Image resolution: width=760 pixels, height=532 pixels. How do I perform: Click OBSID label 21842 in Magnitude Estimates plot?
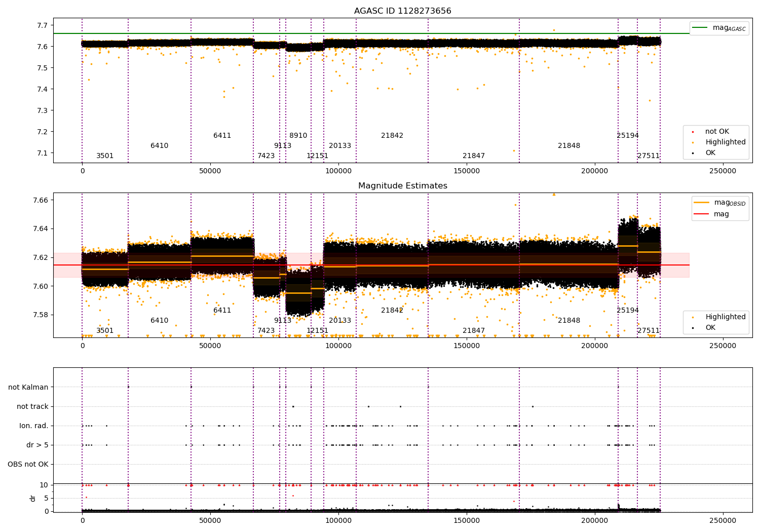pyautogui.click(x=392, y=311)
